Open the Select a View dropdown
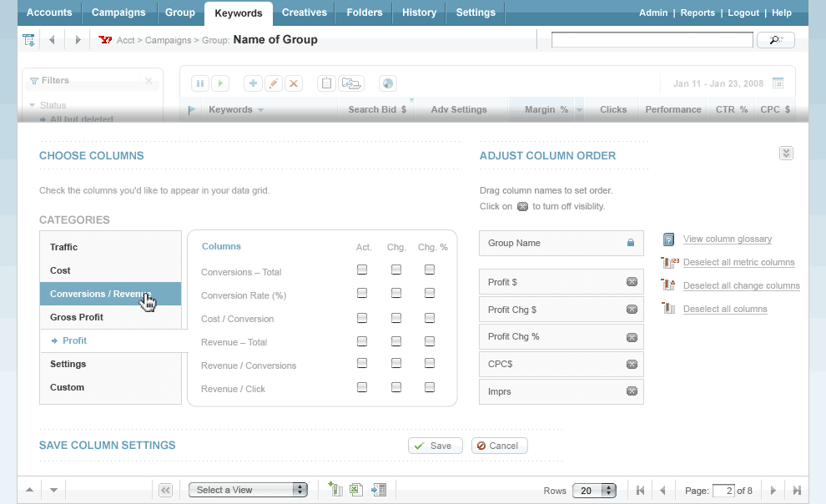 (248, 490)
